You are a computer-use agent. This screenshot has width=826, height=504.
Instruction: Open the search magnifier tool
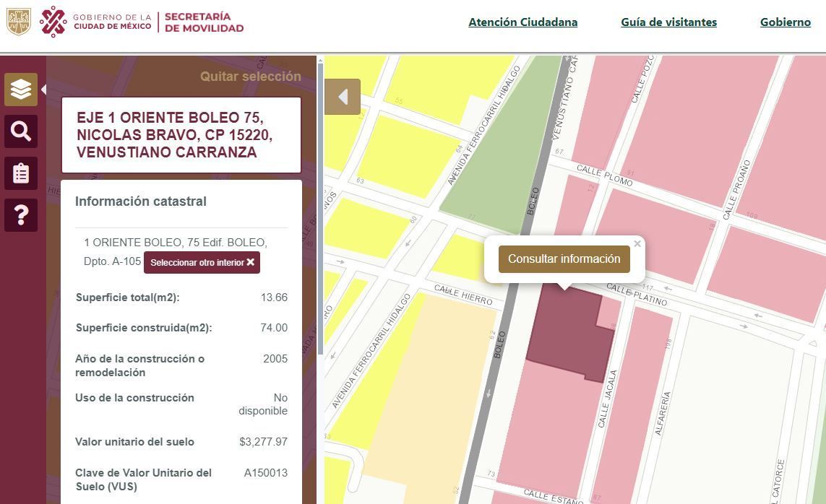tap(20, 131)
